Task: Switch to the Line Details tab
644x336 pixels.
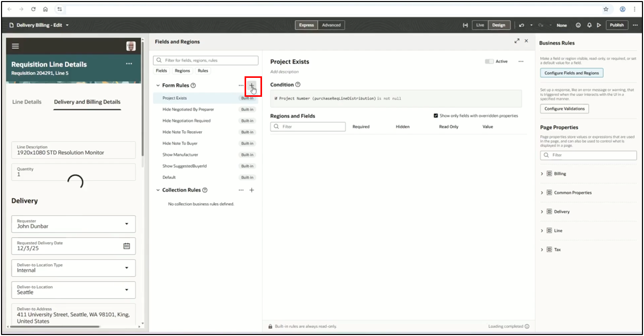Action: [27, 102]
